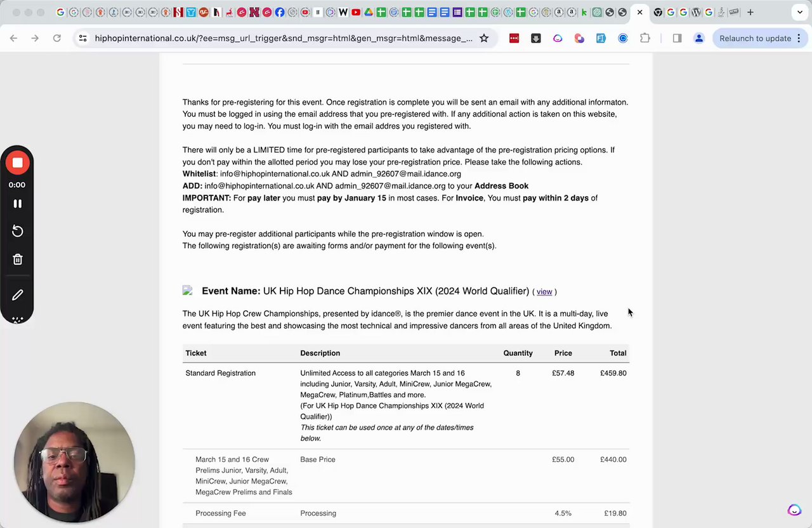The image size is (812, 528).
Task: Bookmark this page with the star icon
Action: (x=484, y=38)
